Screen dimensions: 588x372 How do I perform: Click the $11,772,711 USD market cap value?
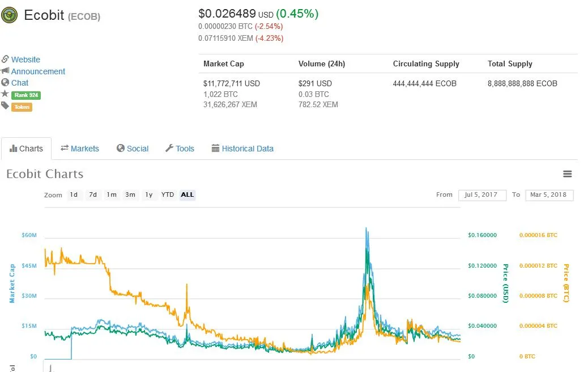pyautogui.click(x=231, y=83)
